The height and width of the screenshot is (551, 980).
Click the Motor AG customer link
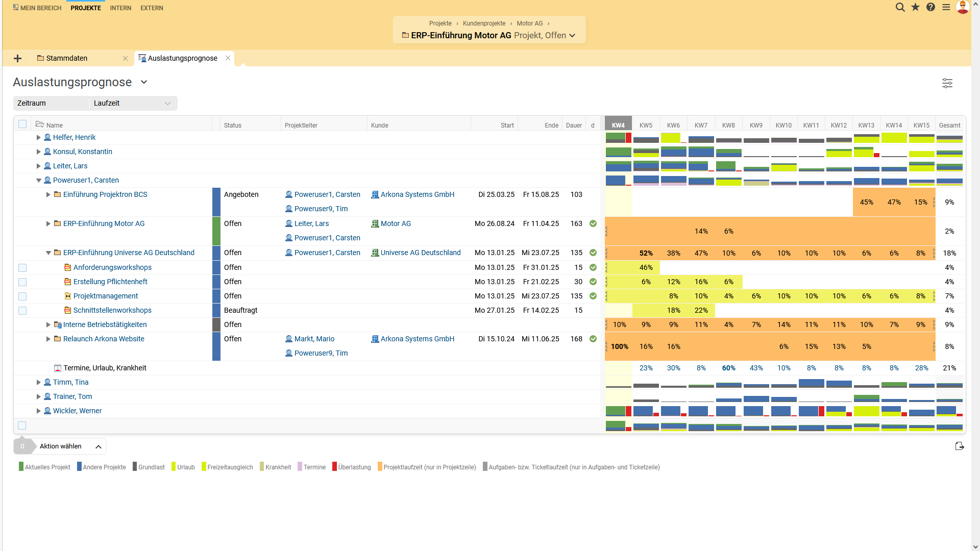pyautogui.click(x=396, y=223)
